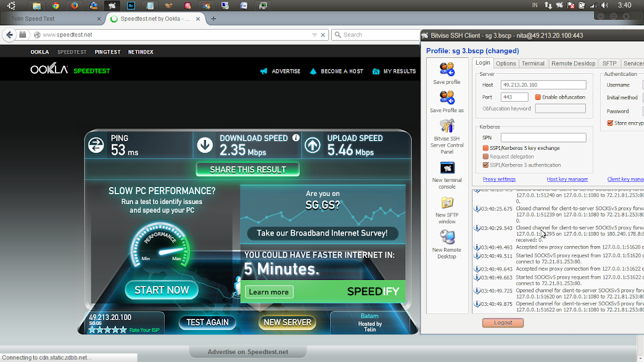
Task: Click the Logout button in Bitvise
Action: coord(503,323)
